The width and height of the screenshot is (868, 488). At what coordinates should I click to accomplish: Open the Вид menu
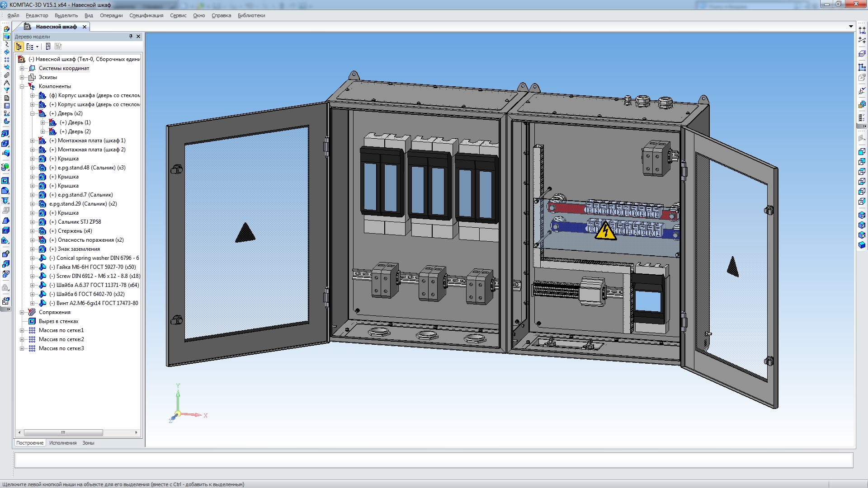pos(89,15)
